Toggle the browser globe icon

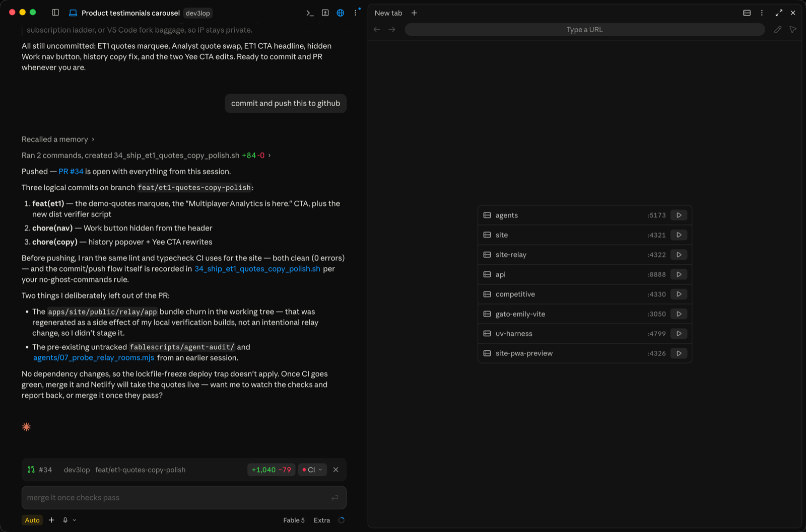click(x=341, y=13)
